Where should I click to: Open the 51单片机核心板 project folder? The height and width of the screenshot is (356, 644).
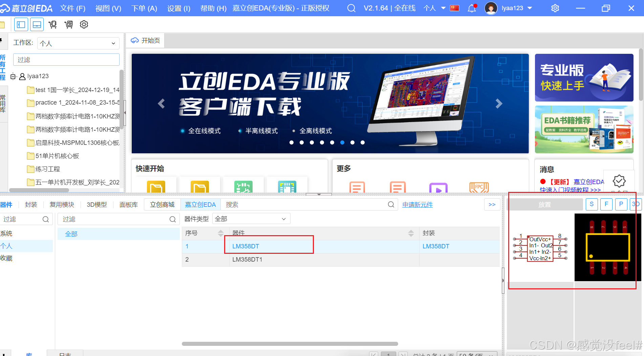[x=53, y=156]
